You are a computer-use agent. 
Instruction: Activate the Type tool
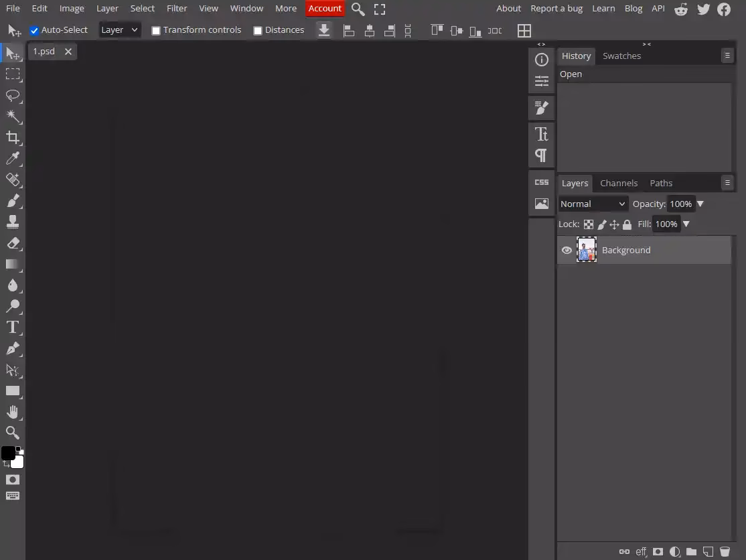click(x=13, y=327)
